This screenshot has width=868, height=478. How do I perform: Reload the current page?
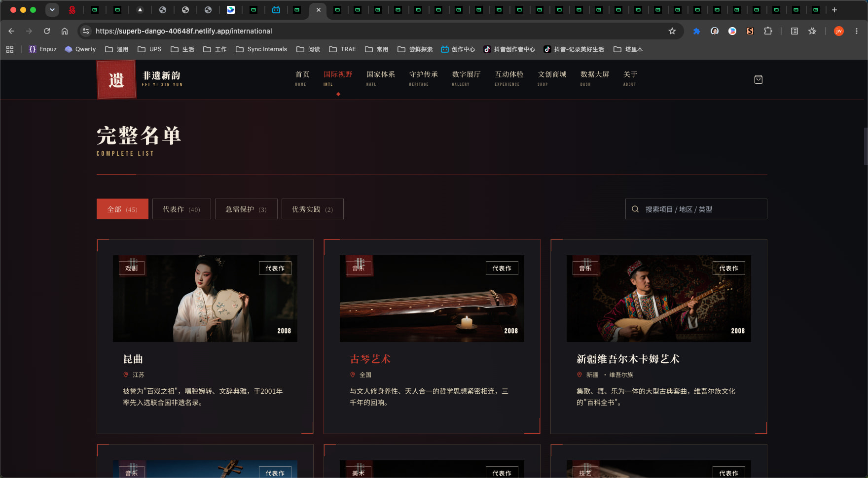point(47,31)
